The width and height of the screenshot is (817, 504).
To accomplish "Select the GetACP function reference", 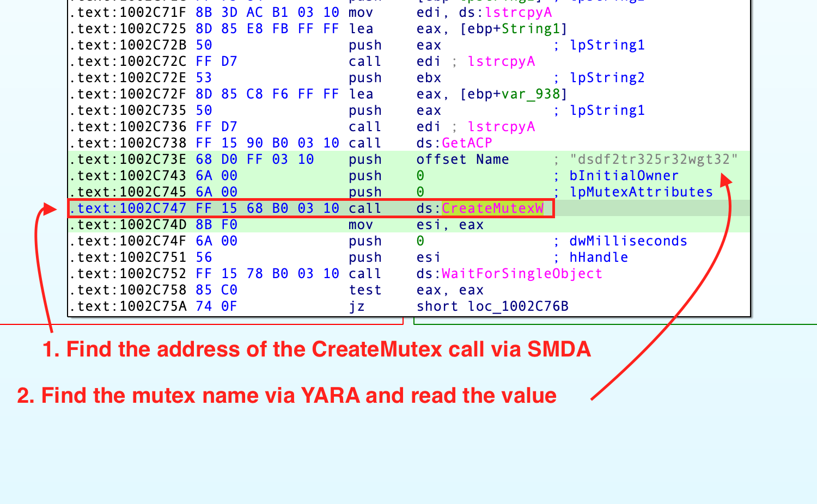I will click(x=467, y=143).
